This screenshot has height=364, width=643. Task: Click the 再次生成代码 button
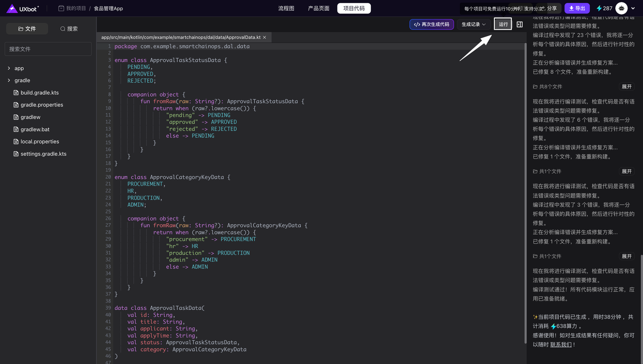point(432,24)
